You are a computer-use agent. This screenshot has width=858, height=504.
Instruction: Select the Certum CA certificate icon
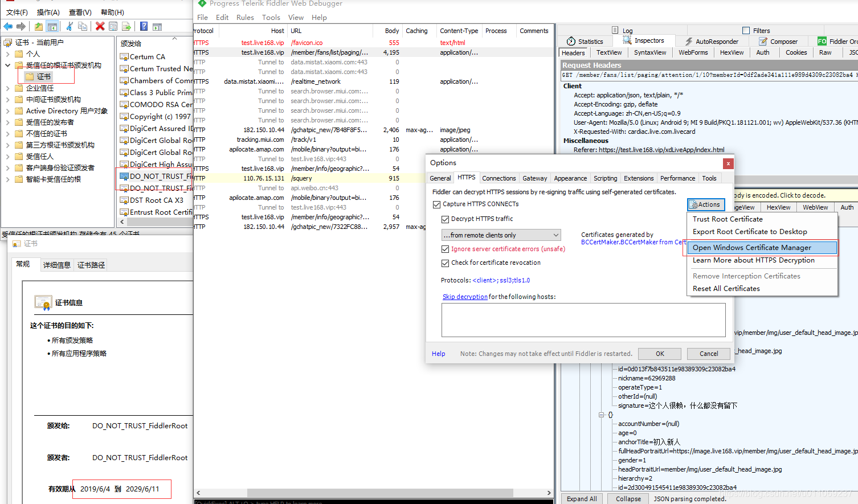coord(124,56)
